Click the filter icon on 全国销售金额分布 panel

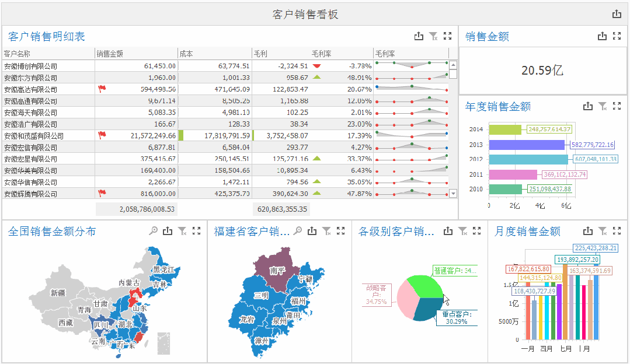point(182,230)
